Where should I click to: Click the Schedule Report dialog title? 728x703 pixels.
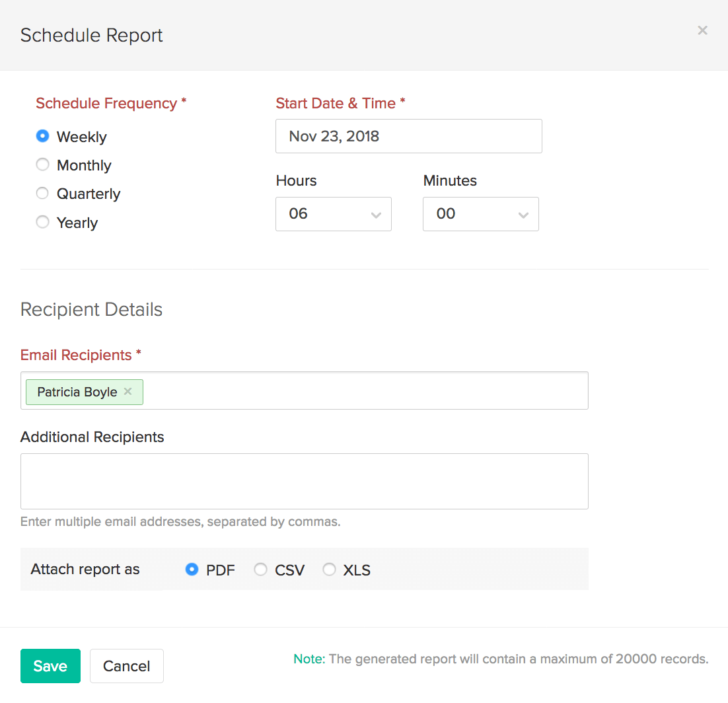click(x=91, y=35)
